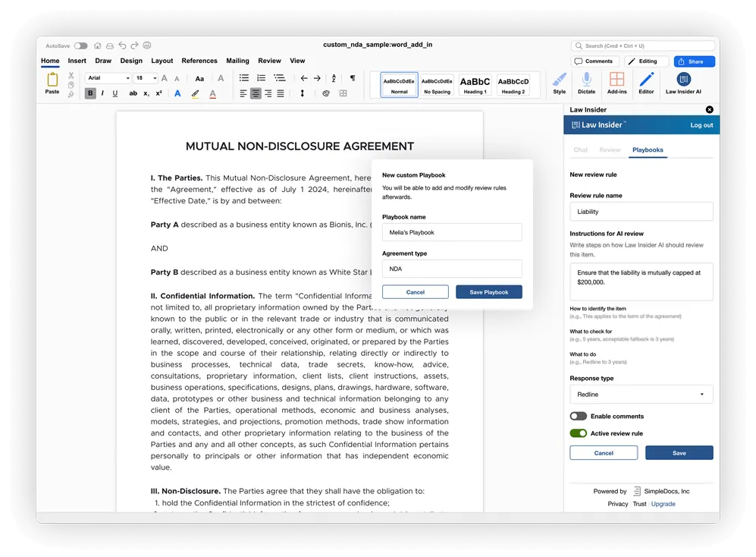The width and height of the screenshot is (756, 557).
Task: Sort text with A-Z icon
Action: 334,78
